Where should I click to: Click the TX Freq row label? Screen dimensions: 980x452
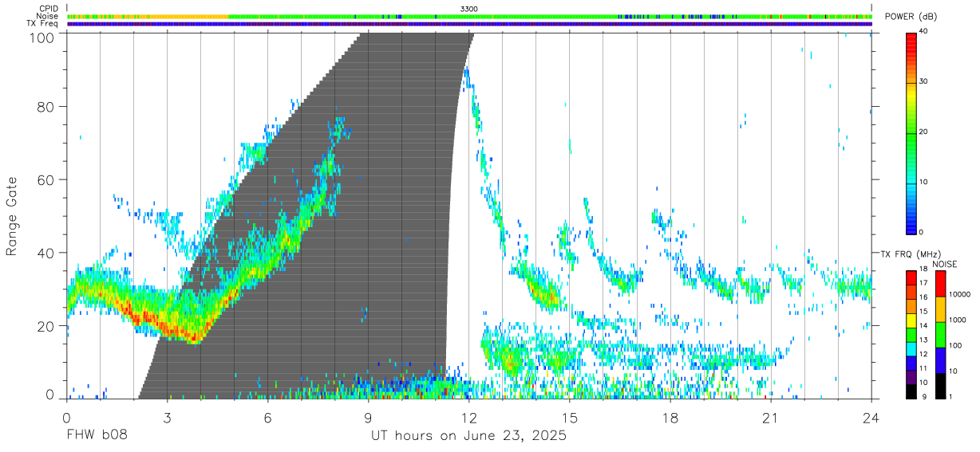[43, 24]
